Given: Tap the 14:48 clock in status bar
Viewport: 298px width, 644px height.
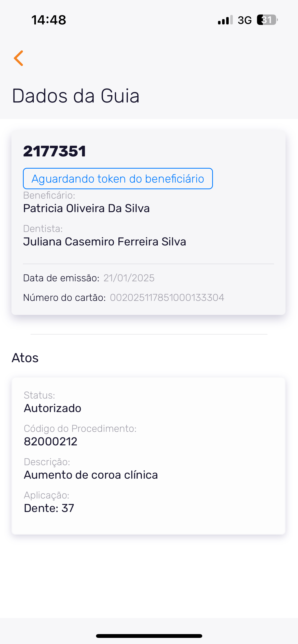Looking at the screenshot, I should click(49, 20).
